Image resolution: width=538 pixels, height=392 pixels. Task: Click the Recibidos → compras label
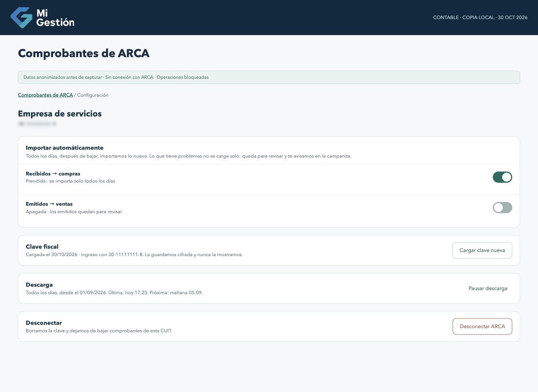[x=53, y=174]
